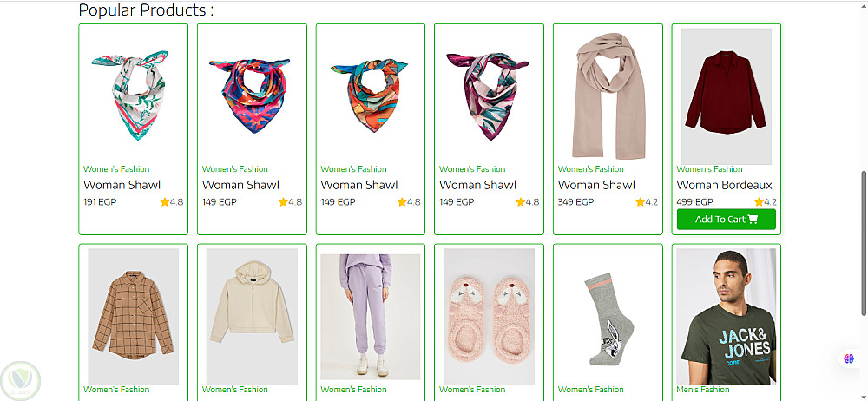
Task: Click the Women's Fashion label on the Bordeaux card
Action: tap(709, 169)
